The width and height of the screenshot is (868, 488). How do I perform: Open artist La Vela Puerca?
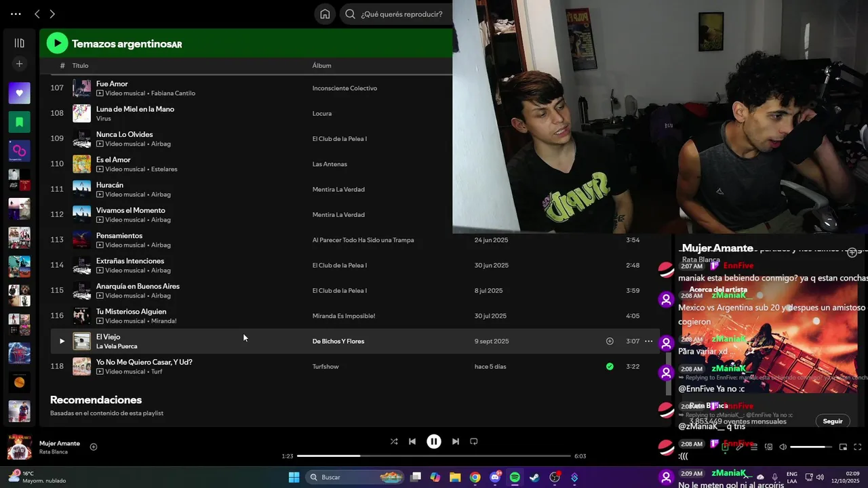tap(117, 346)
